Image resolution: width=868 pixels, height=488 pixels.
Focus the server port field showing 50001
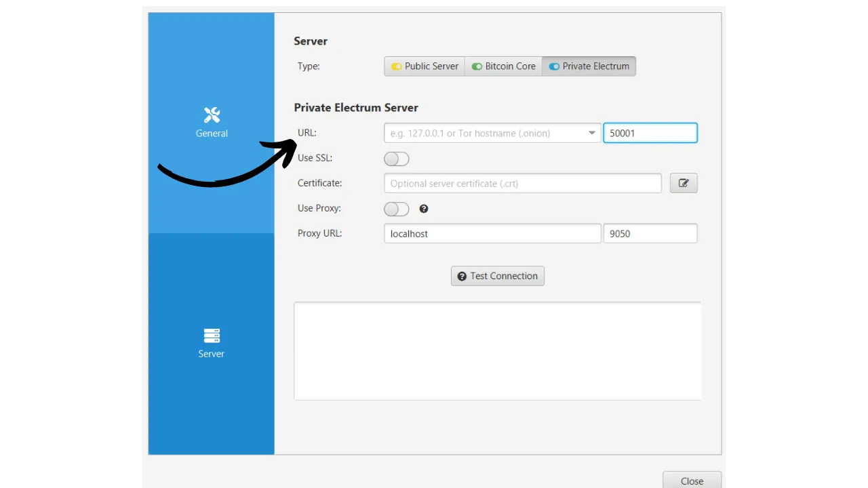[650, 133]
